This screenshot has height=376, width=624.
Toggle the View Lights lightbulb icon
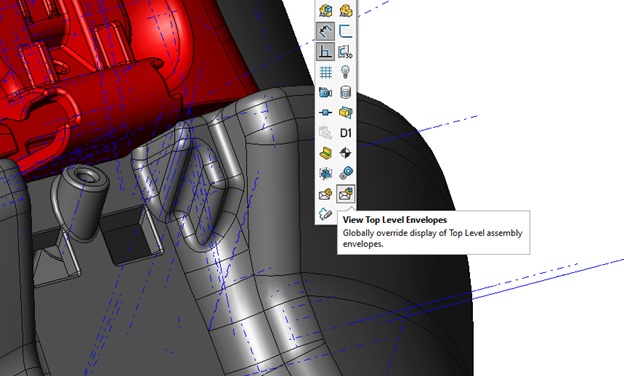pos(345,72)
